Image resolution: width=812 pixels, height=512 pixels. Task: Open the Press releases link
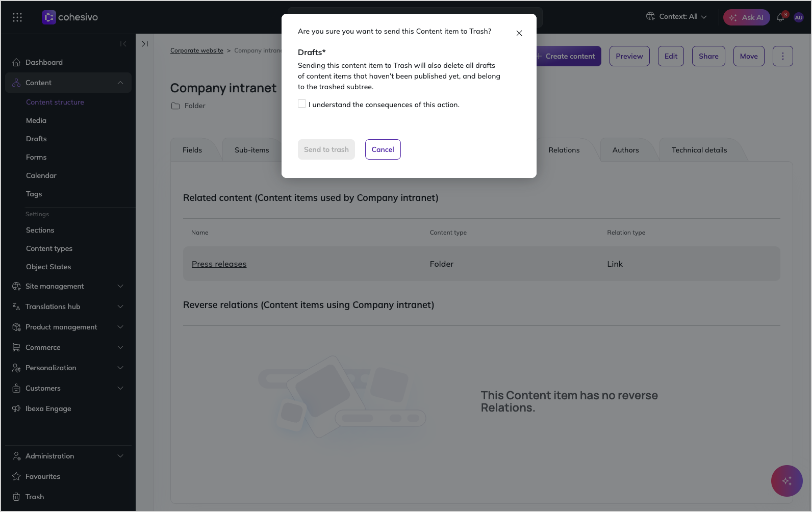coord(219,264)
